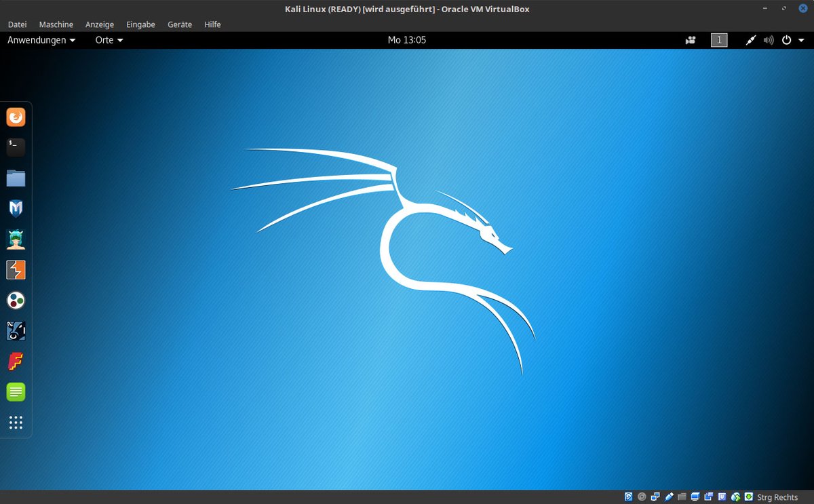The image size is (814, 504).
Task: Launch Metasploit Framework from the dock
Action: (x=16, y=208)
